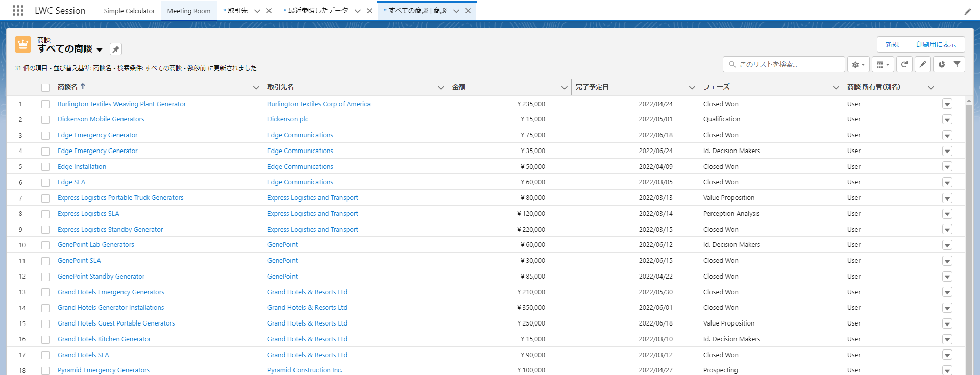
Task: Select checkbox for Edge Installation row
Action: coord(45,167)
